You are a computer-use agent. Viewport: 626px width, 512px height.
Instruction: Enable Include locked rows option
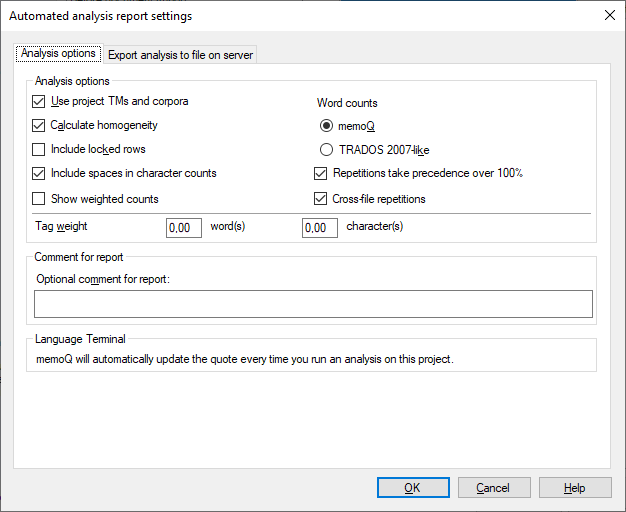(x=39, y=150)
